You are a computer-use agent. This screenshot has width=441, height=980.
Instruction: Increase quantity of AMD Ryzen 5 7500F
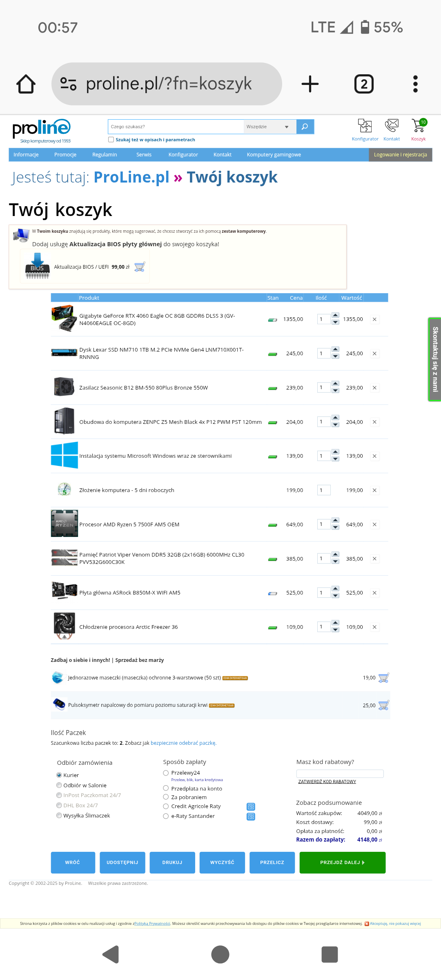[x=335, y=520]
